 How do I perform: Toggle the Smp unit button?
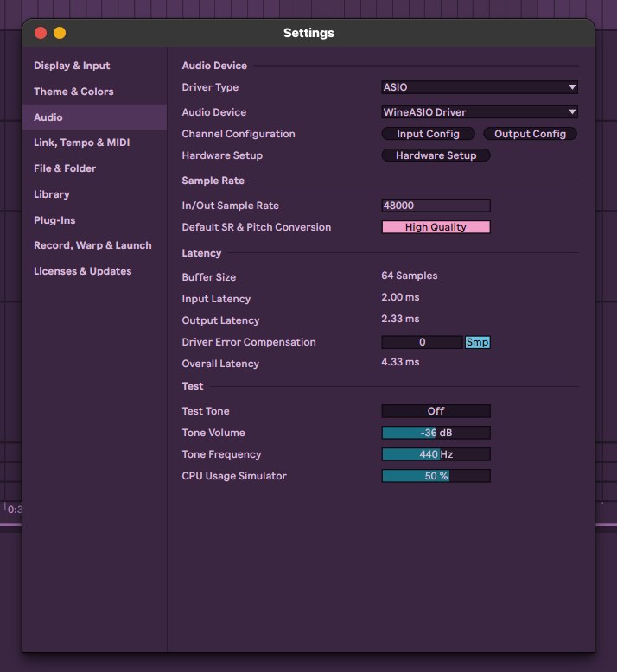477,342
